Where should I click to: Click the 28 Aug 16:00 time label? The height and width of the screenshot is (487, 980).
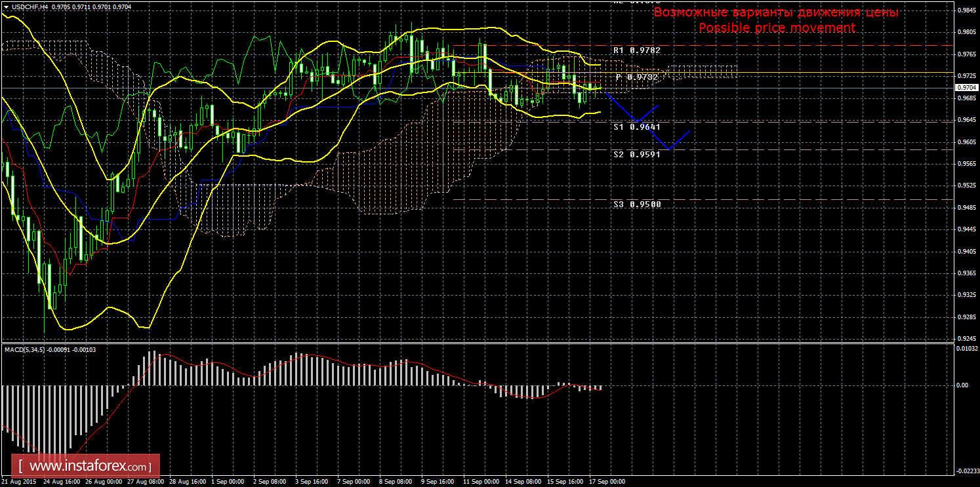[x=187, y=482]
